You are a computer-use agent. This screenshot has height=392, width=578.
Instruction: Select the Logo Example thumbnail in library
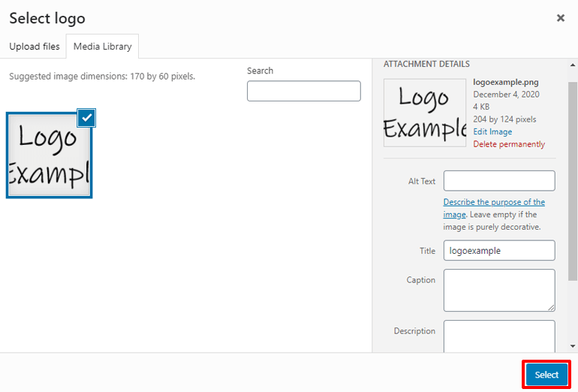tap(49, 155)
